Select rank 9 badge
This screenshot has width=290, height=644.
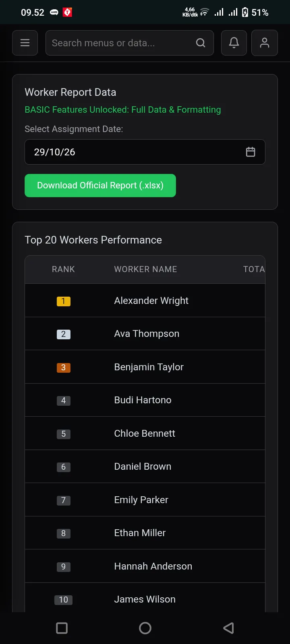[x=64, y=567]
